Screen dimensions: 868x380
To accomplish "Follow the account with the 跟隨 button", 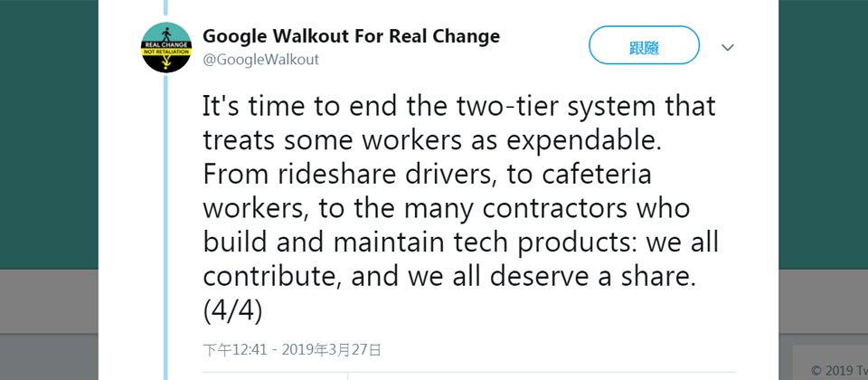I will (644, 45).
